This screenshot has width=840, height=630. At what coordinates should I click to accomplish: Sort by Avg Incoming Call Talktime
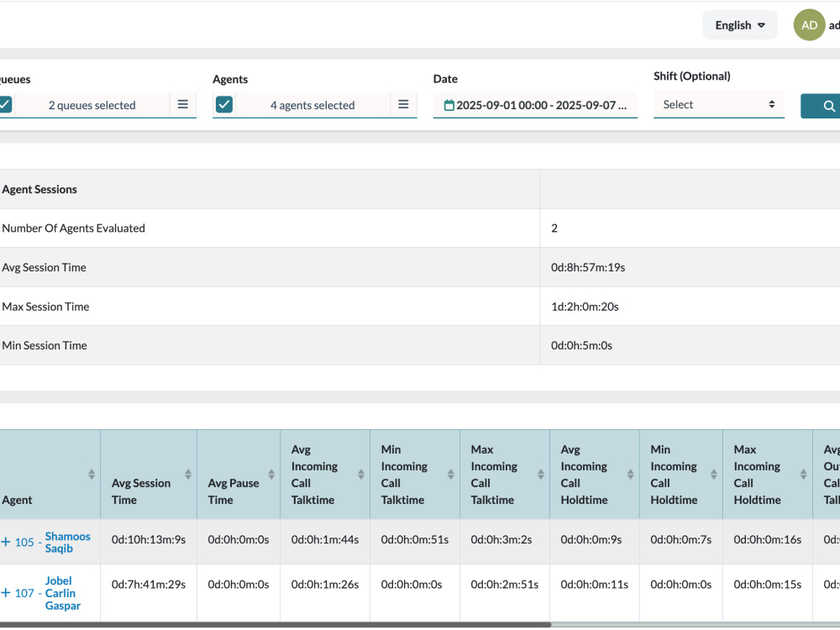(361, 474)
